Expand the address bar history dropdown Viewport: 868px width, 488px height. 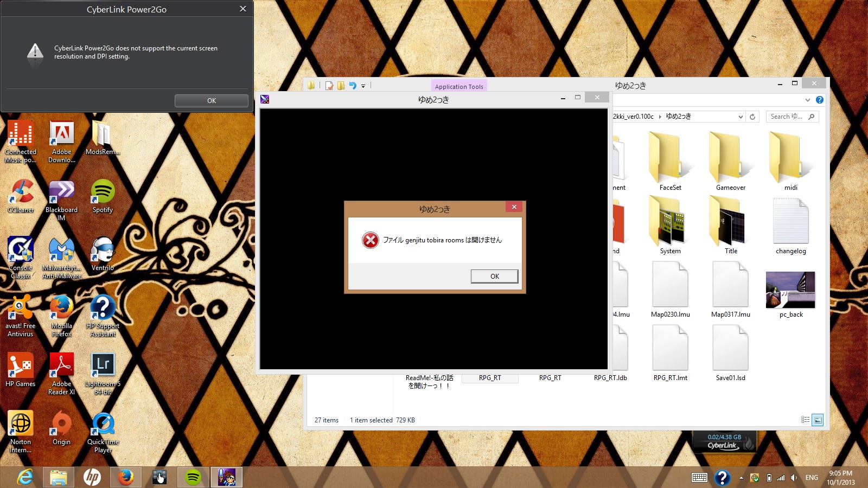[x=741, y=117]
